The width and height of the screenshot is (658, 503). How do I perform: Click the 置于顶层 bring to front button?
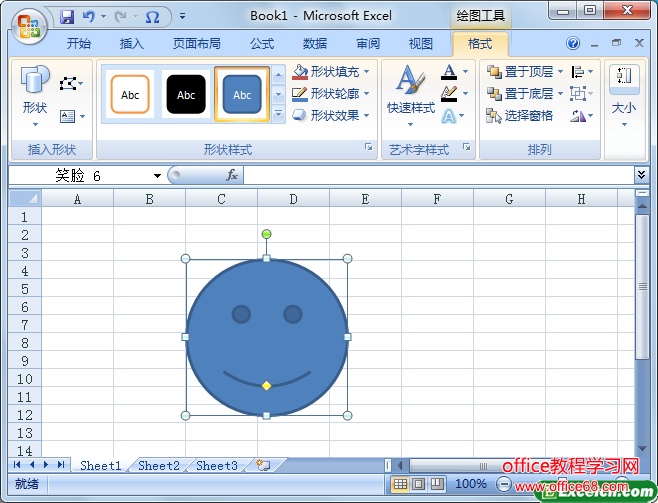[520, 72]
